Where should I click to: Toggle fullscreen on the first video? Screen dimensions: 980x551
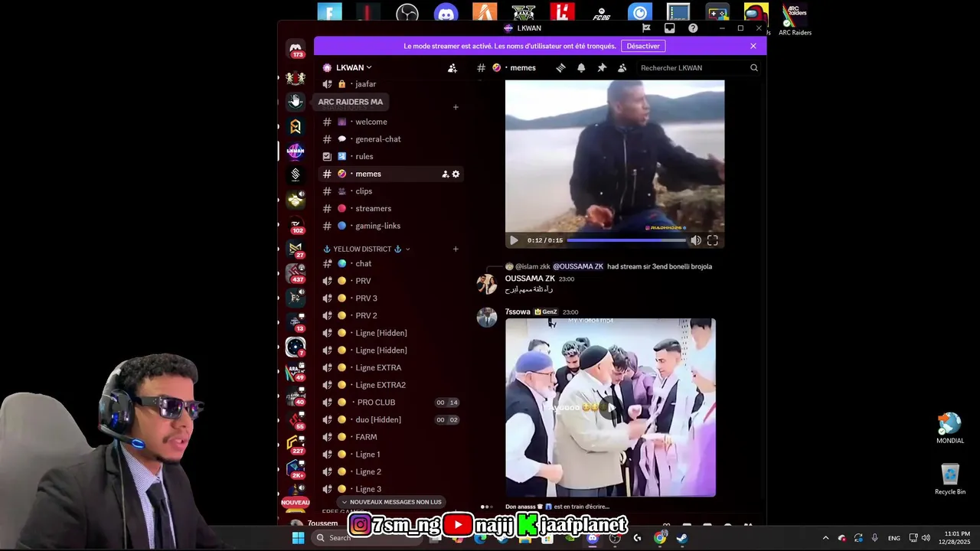pos(713,240)
